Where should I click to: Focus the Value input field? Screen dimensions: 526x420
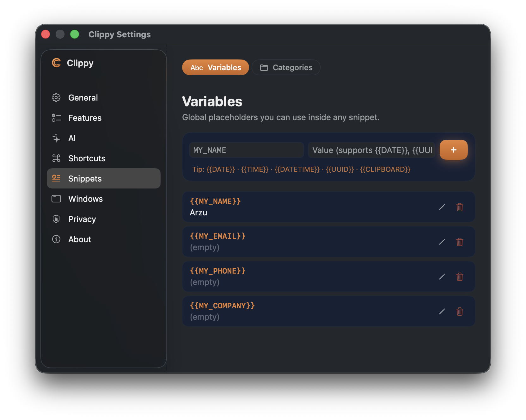pyautogui.click(x=372, y=150)
